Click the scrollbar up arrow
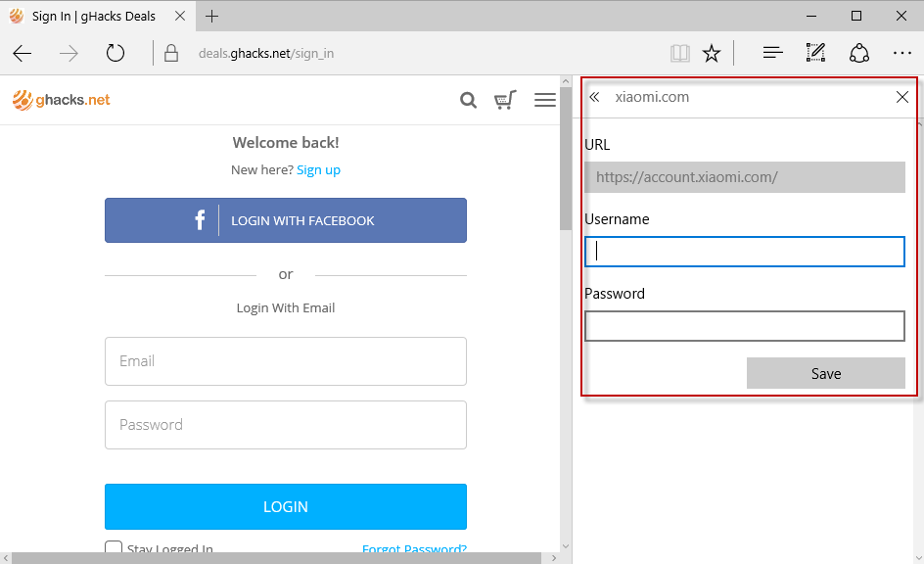924x564 pixels. tap(566, 81)
